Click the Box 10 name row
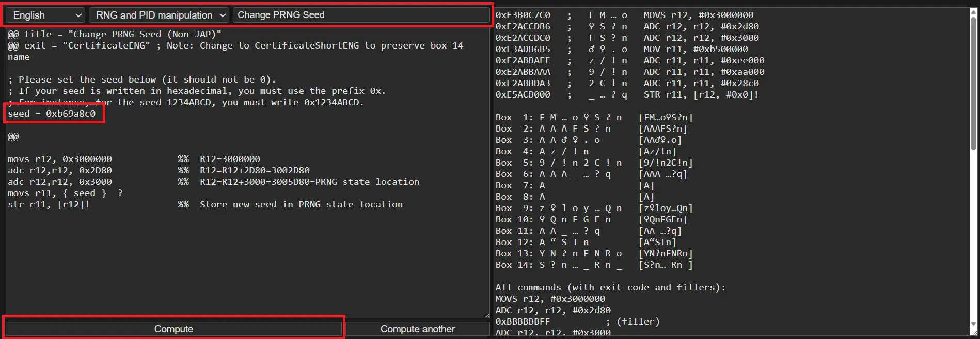This screenshot has height=339, width=980. 591,219
